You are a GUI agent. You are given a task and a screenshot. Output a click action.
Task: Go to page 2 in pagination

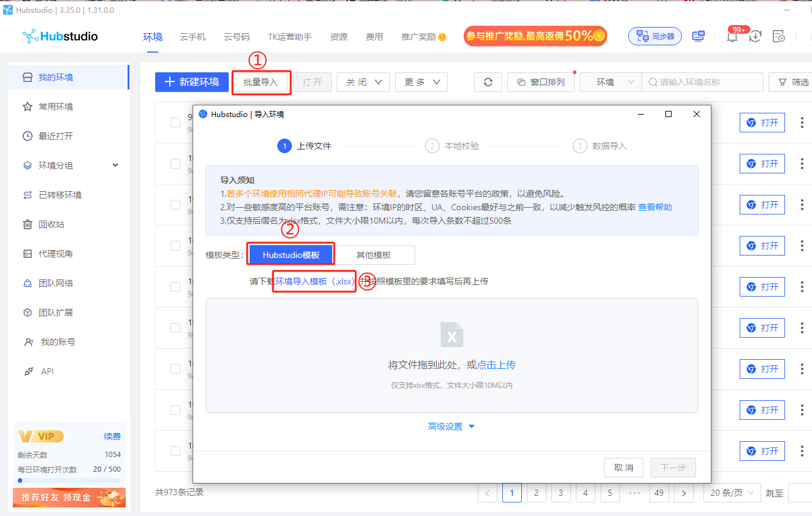536,493
